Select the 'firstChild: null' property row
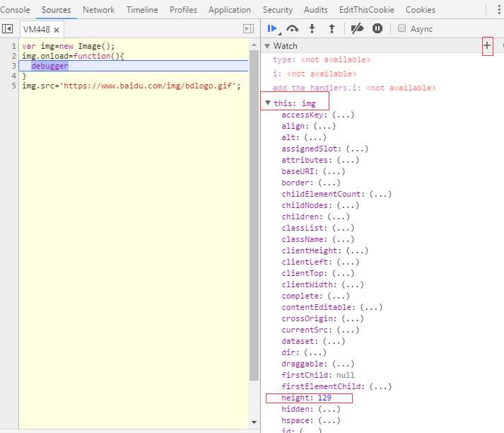 coord(318,375)
